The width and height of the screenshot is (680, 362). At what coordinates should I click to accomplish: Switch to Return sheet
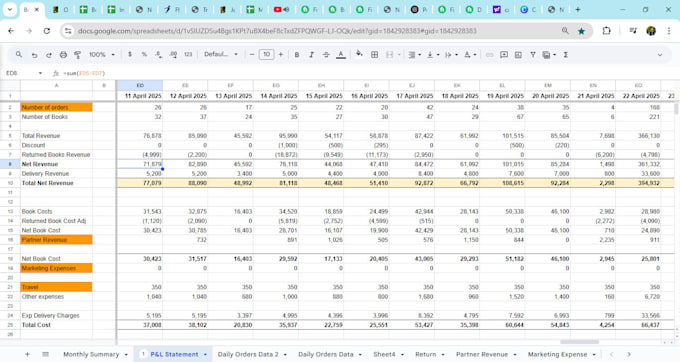pos(426,354)
